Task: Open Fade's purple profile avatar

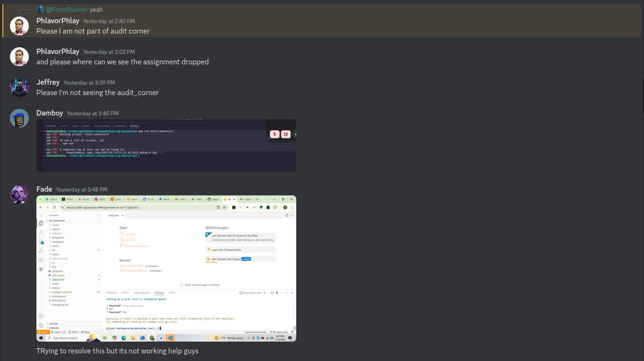Action: click(19, 194)
